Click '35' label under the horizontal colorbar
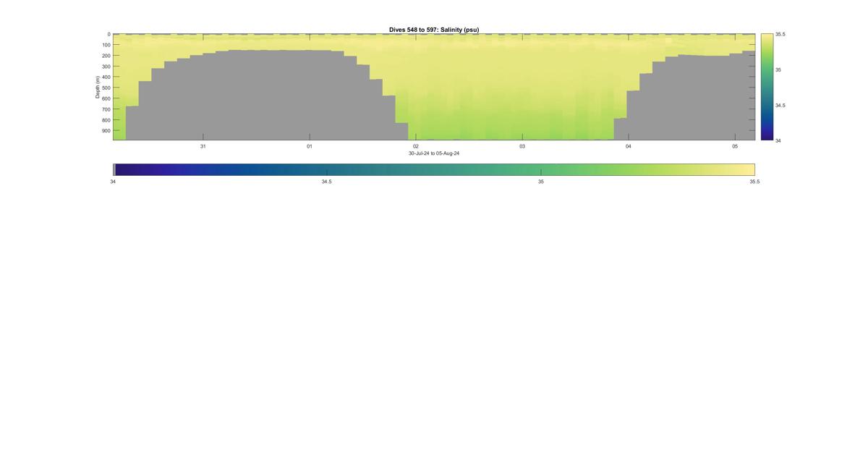The width and height of the screenshot is (868, 450). pyautogui.click(x=541, y=182)
